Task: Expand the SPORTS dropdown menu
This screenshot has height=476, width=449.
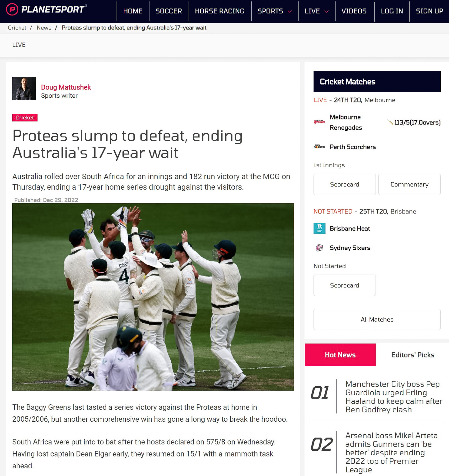Action: click(275, 11)
